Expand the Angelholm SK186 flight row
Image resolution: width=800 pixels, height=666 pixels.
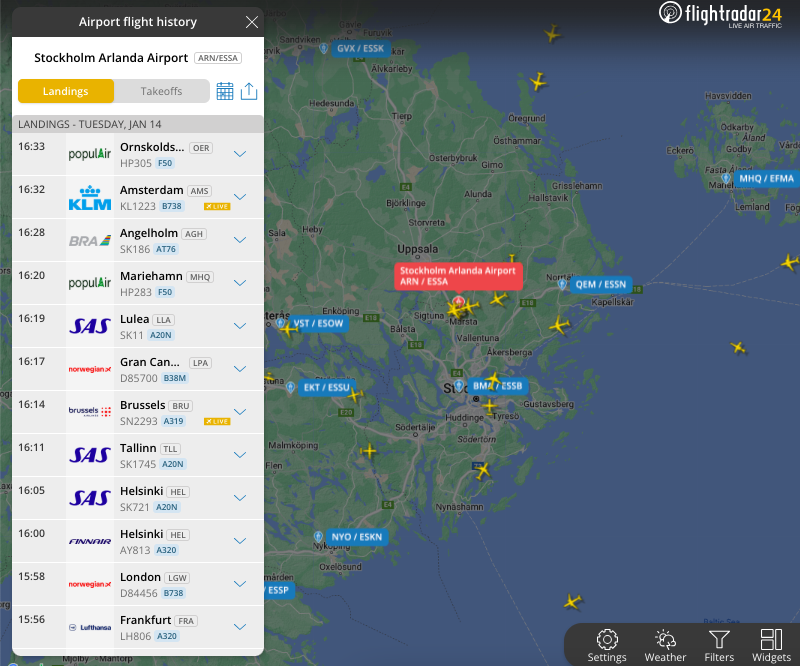(240, 239)
